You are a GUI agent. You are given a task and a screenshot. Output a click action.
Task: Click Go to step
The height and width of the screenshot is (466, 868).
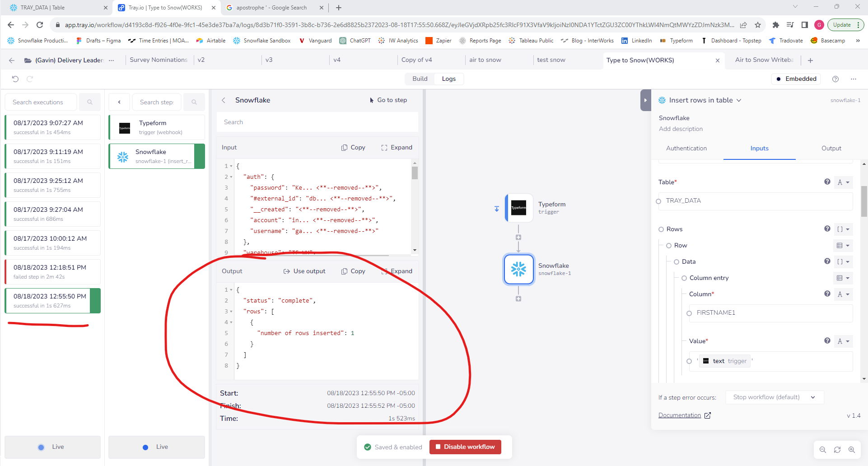click(x=388, y=100)
